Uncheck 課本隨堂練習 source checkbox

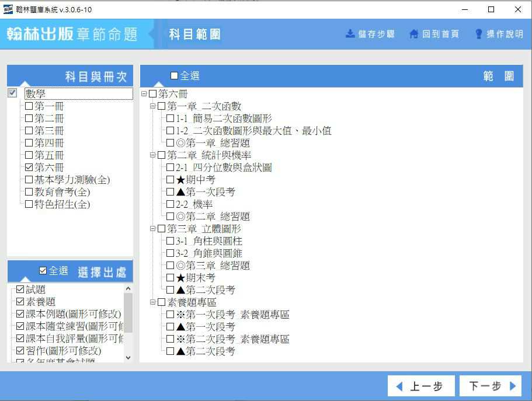(x=20, y=326)
